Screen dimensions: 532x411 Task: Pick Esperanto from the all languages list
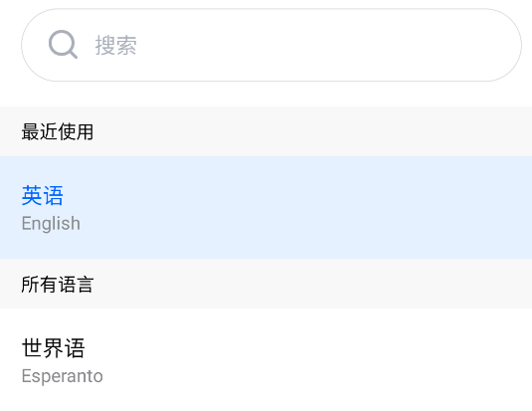click(x=266, y=360)
